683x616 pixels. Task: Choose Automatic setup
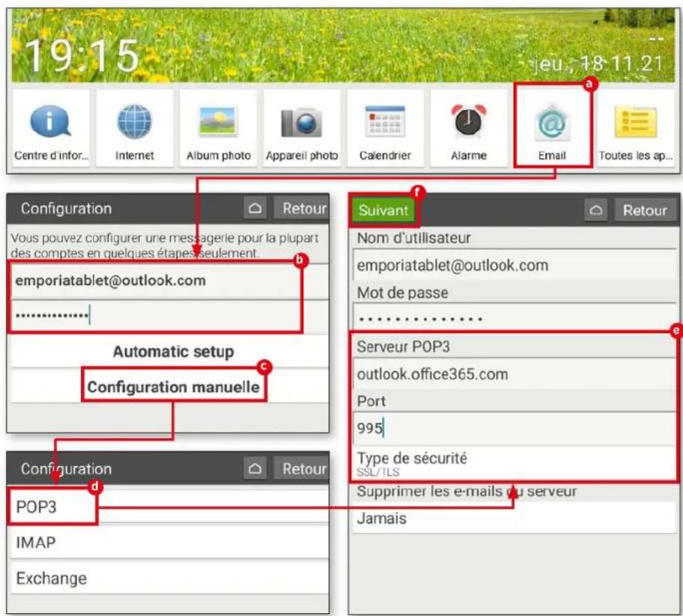click(x=170, y=352)
